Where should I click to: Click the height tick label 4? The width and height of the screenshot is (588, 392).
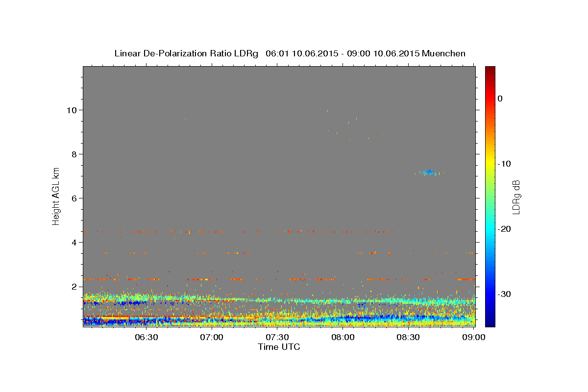point(74,242)
